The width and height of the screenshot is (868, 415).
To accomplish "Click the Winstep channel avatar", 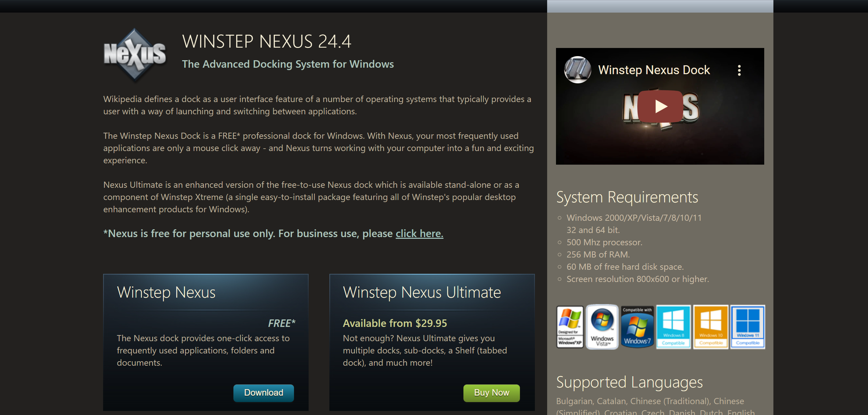I will (577, 70).
